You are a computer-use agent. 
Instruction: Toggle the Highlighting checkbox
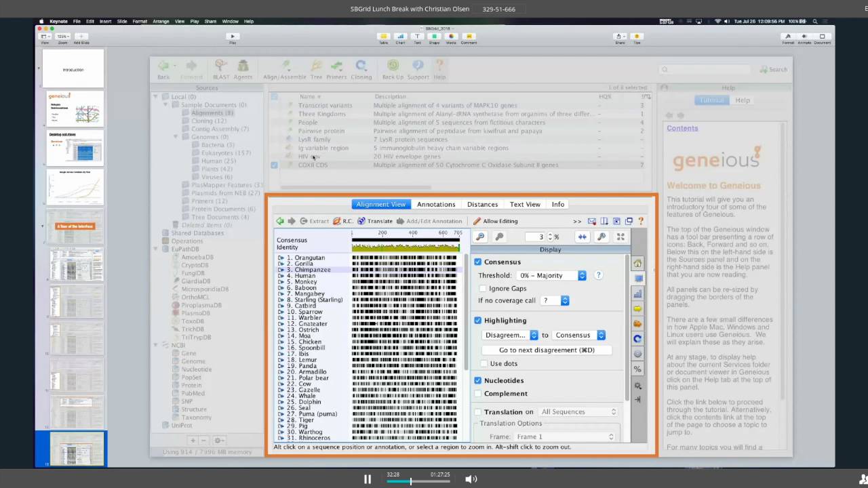pyautogui.click(x=478, y=320)
